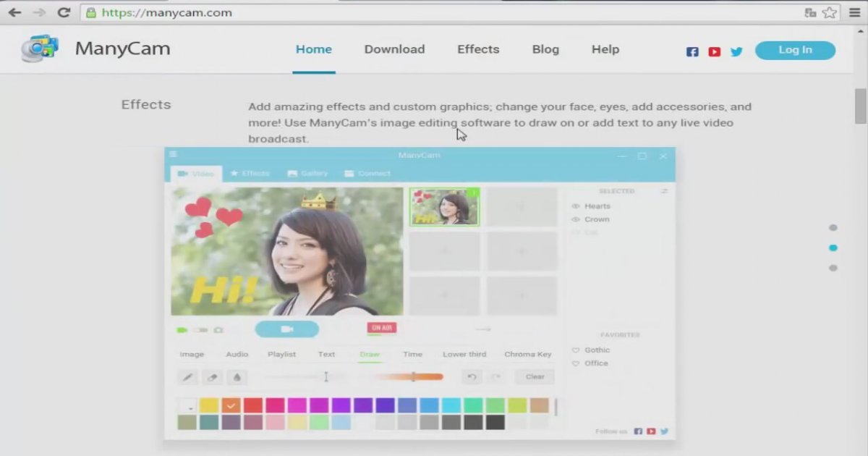Flip the video/snapshot mode switch
The width and height of the screenshot is (868, 456).
[200, 330]
